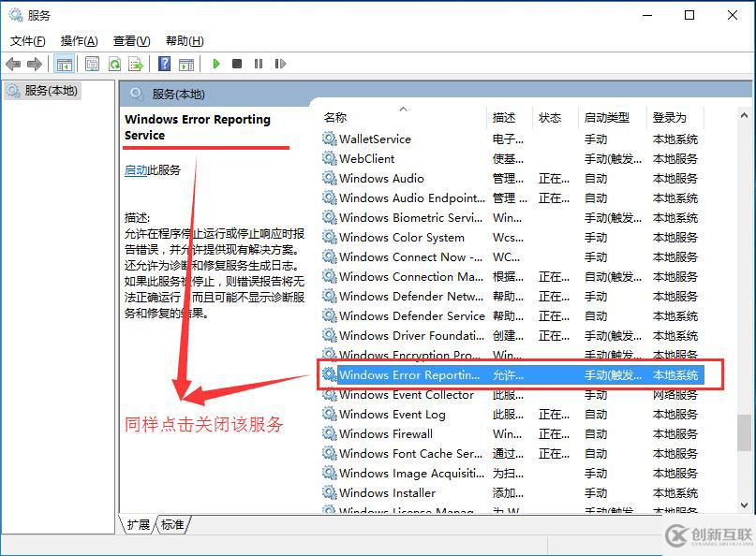The height and width of the screenshot is (556, 756).
Task: Click the Forward arrow toolbar icon
Action: pyautogui.click(x=35, y=64)
